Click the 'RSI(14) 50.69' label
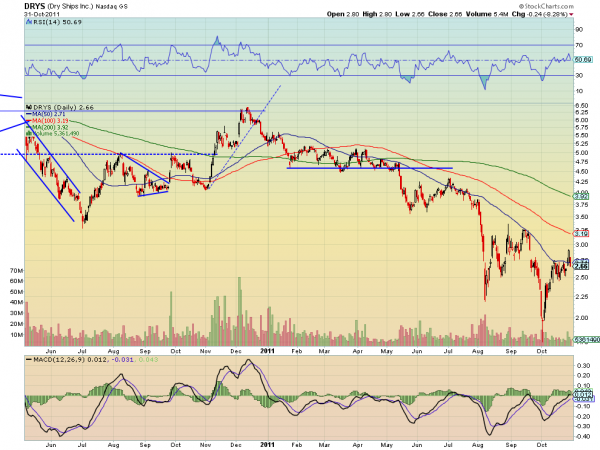The height and width of the screenshot is (450, 600). pyautogui.click(x=57, y=22)
